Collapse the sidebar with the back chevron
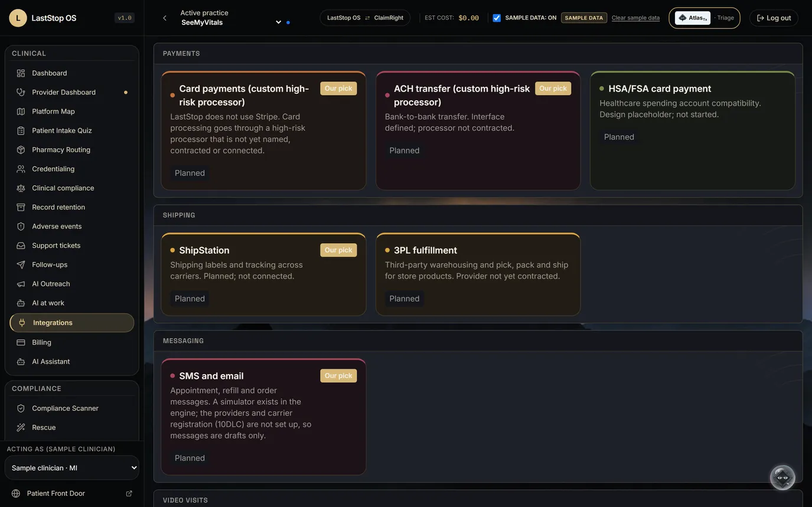This screenshot has height=507, width=812. coord(165,18)
